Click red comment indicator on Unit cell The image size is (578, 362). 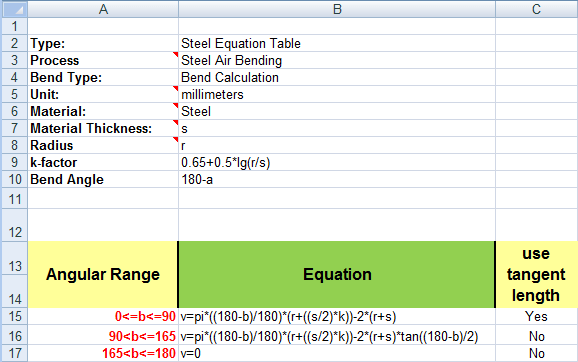point(175,88)
